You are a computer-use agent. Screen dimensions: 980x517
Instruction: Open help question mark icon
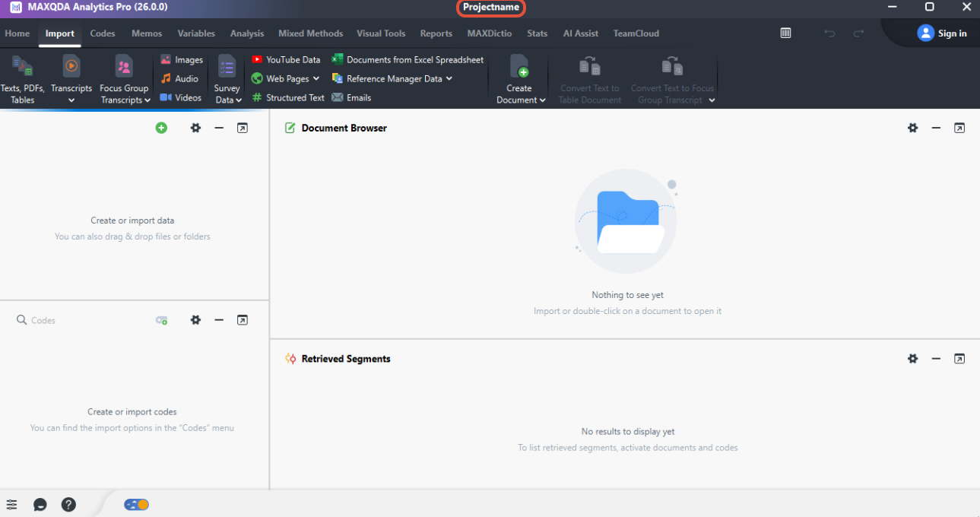(x=68, y=505)
